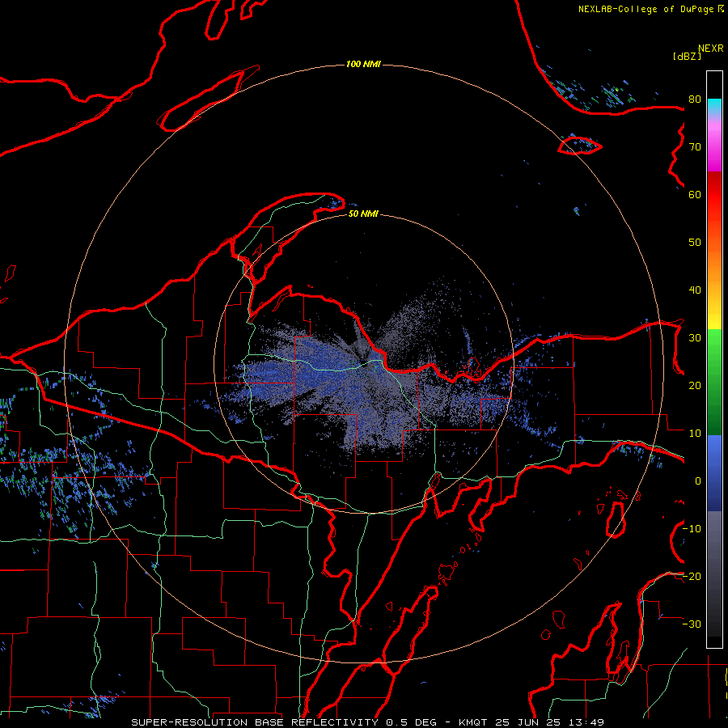This screenshot has height=728, width=728.
Task: Click the NEXR label above the legend
Action: (x=710, y=49)
